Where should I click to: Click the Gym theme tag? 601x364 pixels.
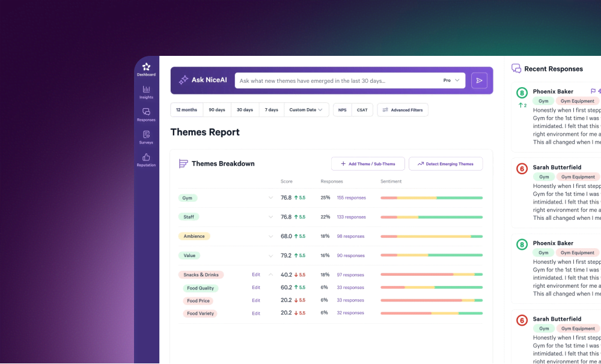point(188,198)
